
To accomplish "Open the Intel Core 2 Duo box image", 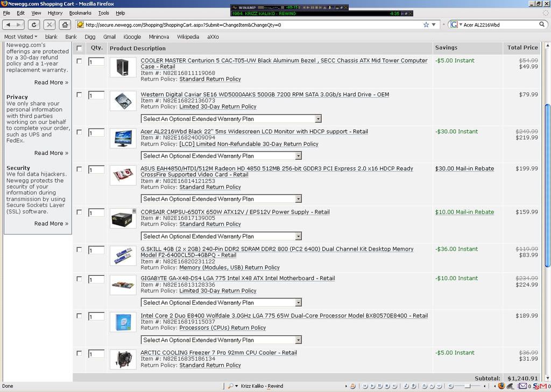I will 123,322.
